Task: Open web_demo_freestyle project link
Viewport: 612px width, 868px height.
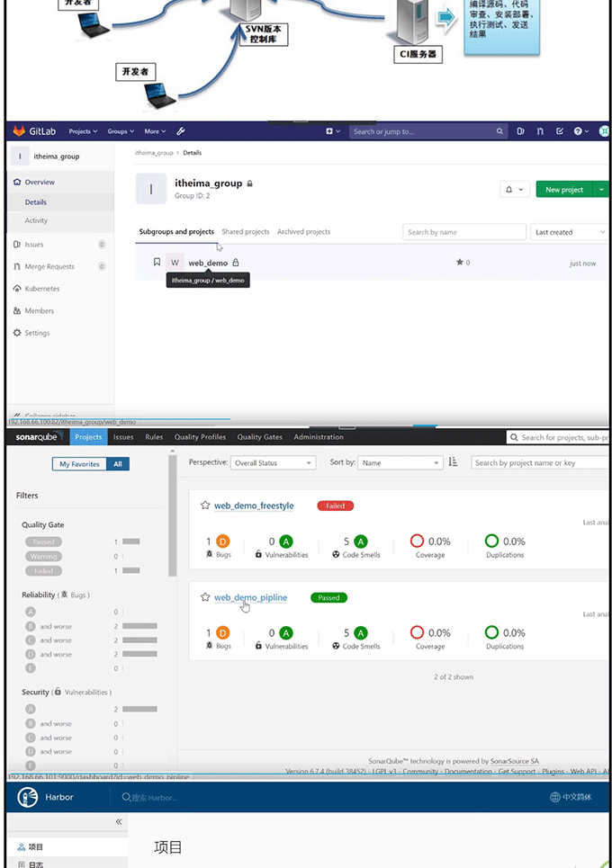Action: click(254, 506)
